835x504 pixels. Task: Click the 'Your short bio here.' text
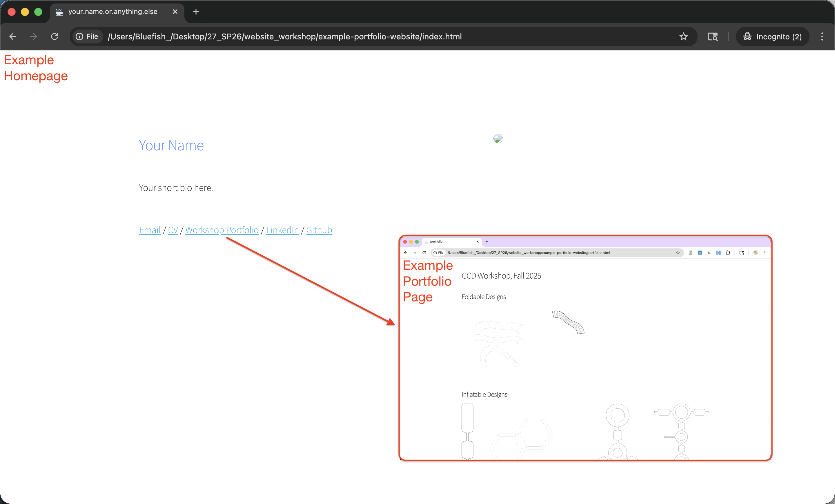pyautogui.click(x=176, y=188)
